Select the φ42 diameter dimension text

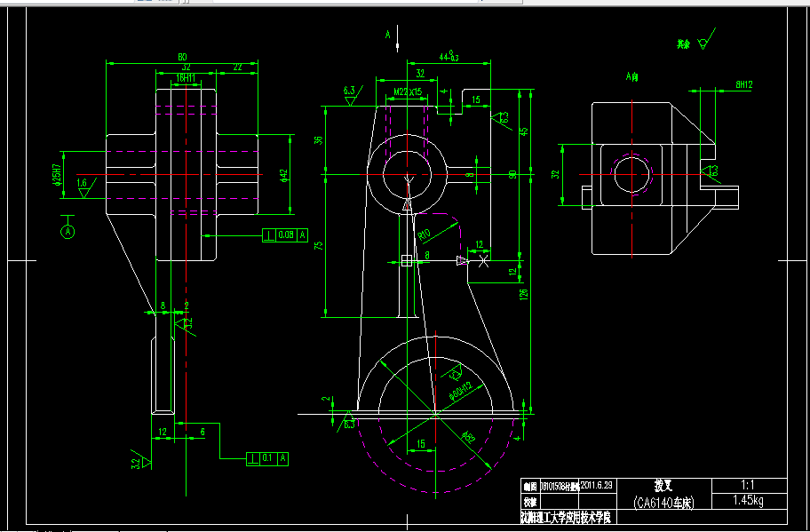[x=283, y=175]
